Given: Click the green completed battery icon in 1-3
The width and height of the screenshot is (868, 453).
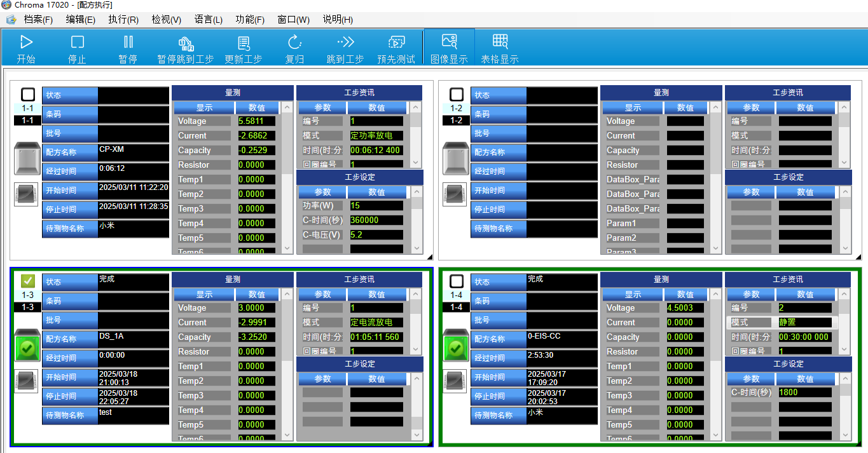Looking at the screenshot, I should (27, 346).
